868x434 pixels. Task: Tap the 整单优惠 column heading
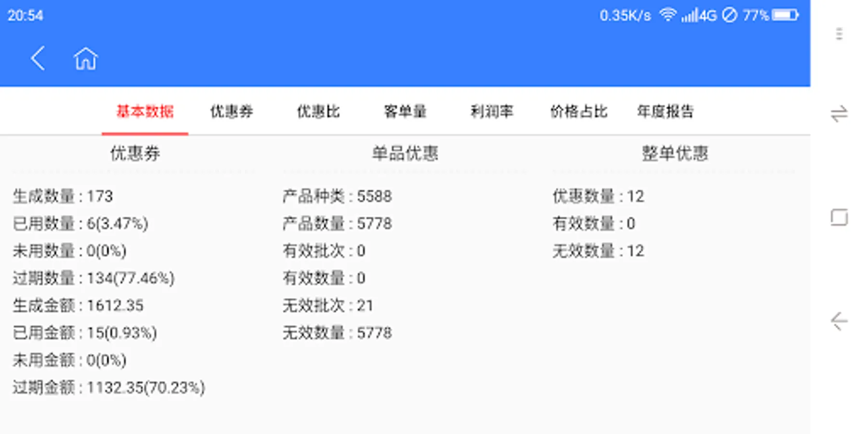pyautogui.click(x=675, y=153)
